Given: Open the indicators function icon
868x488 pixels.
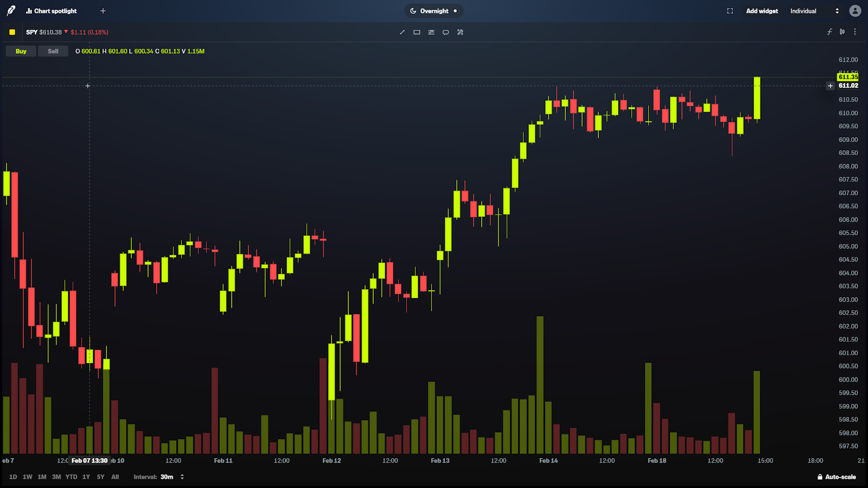Looking at the screenshot, I should tap(829, 32).
